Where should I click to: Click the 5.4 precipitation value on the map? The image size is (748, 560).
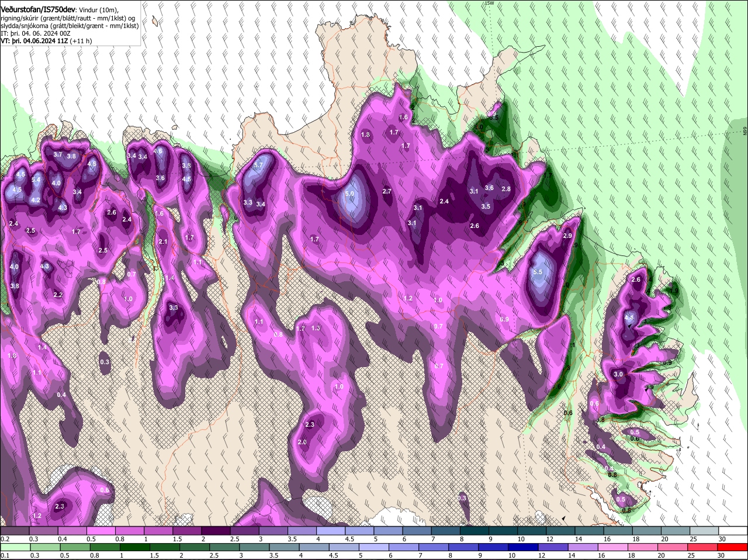click(36, 180)
